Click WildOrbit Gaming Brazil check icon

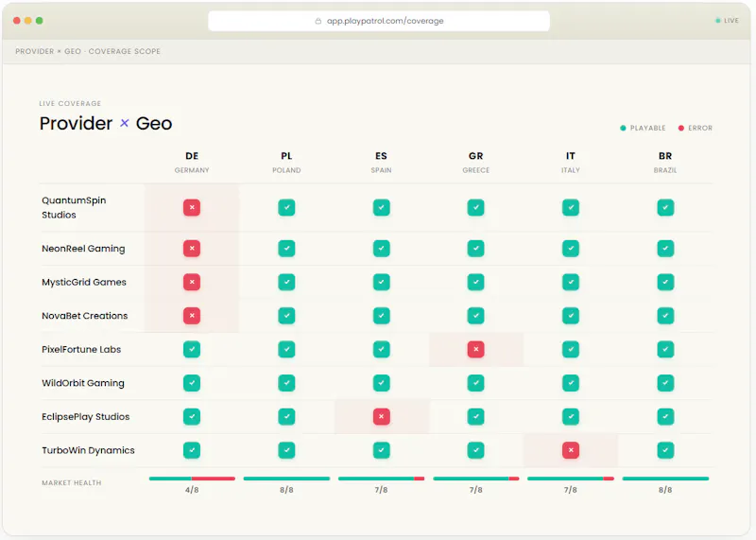tap(665, 383)
